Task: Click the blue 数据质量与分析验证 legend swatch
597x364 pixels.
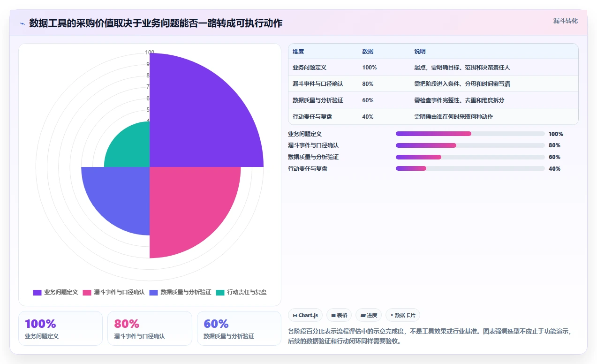Action: point(154,293)
